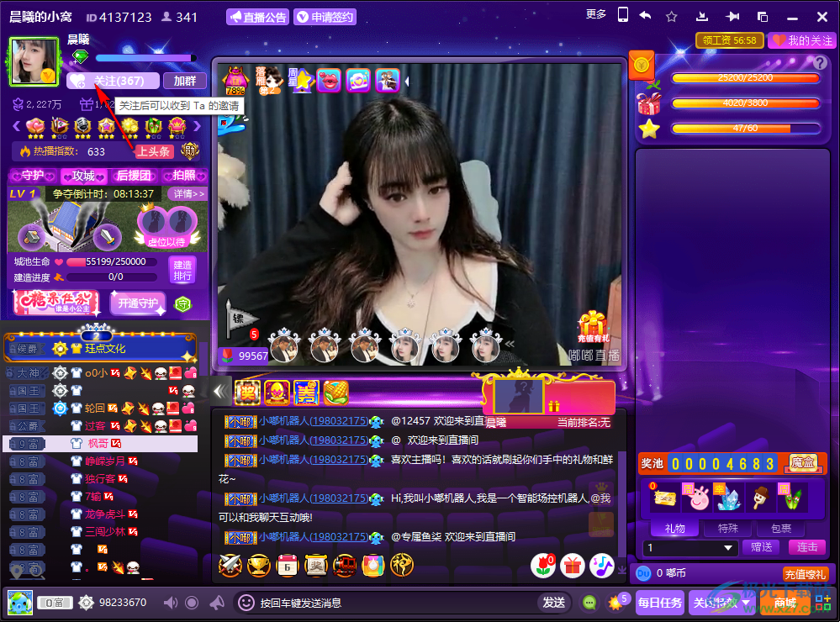This screenshot has height=622, width=840.
Task: Click the 连击 combo button
Action: tap(806, 547)
